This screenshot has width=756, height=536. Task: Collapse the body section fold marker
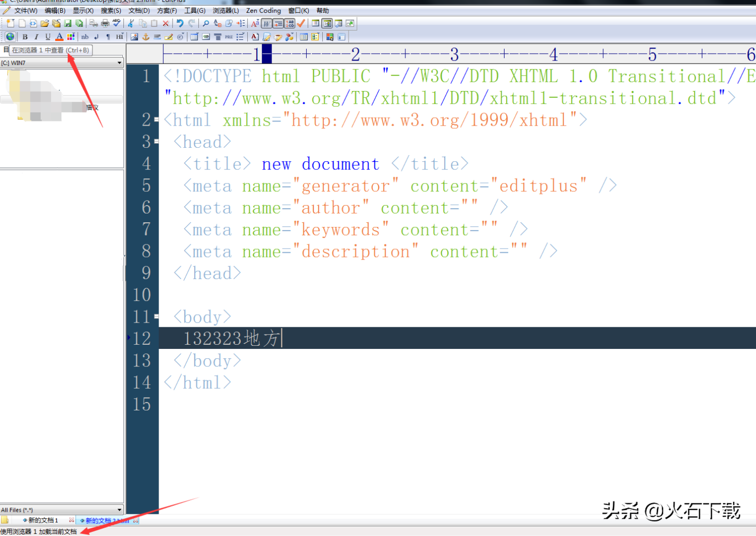tap(156, 316)
